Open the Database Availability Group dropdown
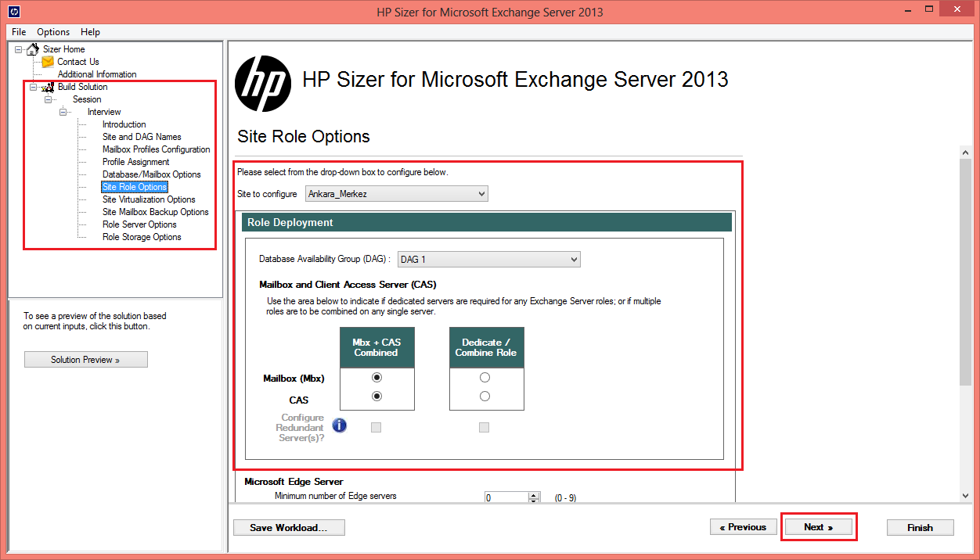Viewport: 980px width, 560px height. coord(488,259)
